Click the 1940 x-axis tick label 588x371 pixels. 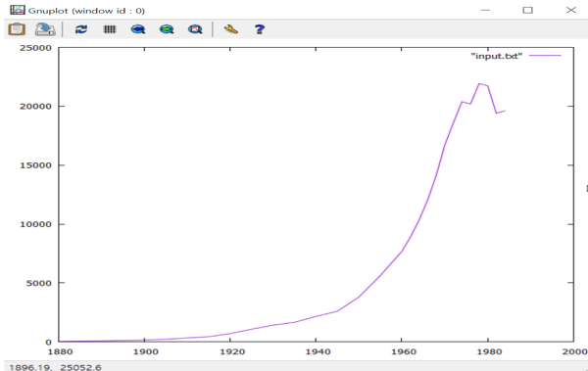pyautogui.click(x=318, y=351)
